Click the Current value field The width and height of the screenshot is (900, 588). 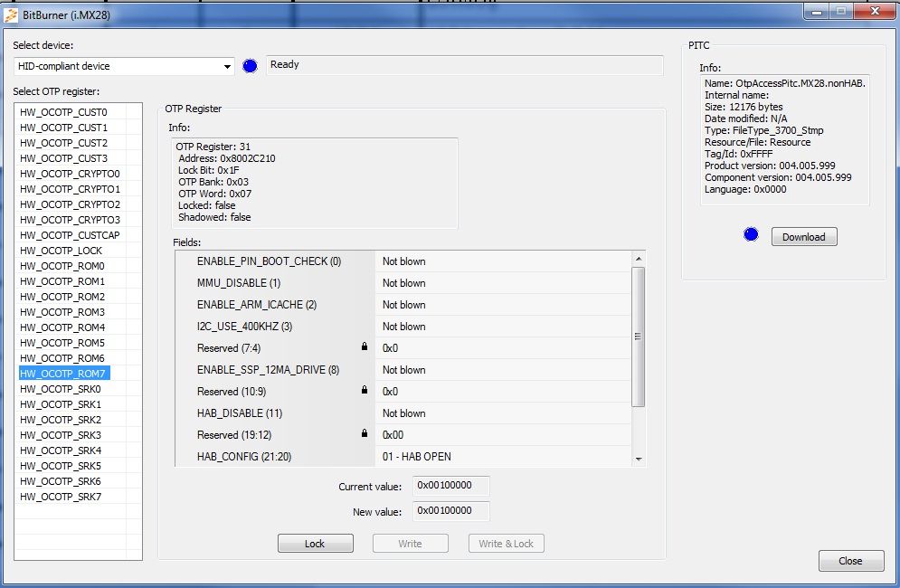click(451, 485)
